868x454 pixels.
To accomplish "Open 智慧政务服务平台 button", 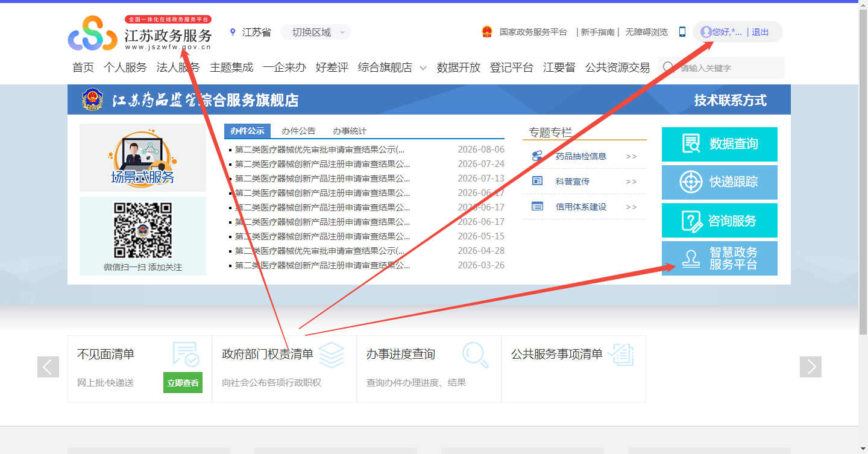I will click(720, 258).
